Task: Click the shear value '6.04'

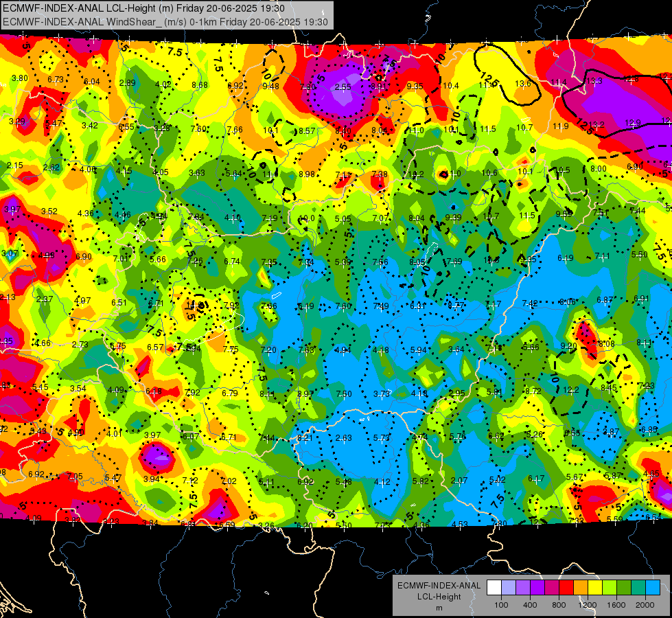Action: click(92, 82)
